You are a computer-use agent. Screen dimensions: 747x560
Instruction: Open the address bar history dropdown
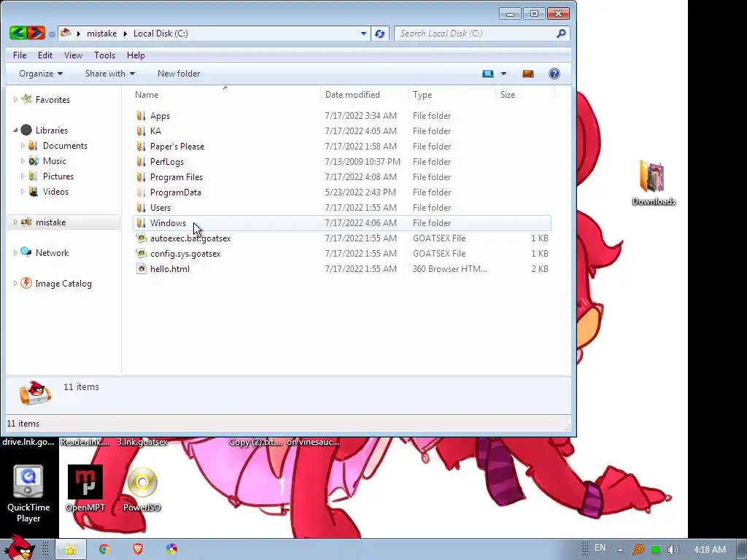(363, 34)
